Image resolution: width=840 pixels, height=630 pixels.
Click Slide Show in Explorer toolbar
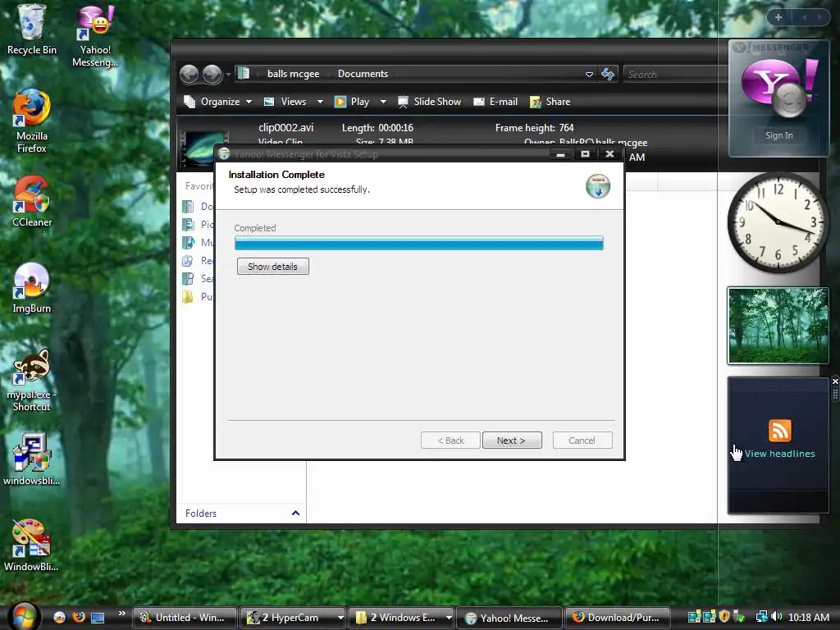pos(430,102)
